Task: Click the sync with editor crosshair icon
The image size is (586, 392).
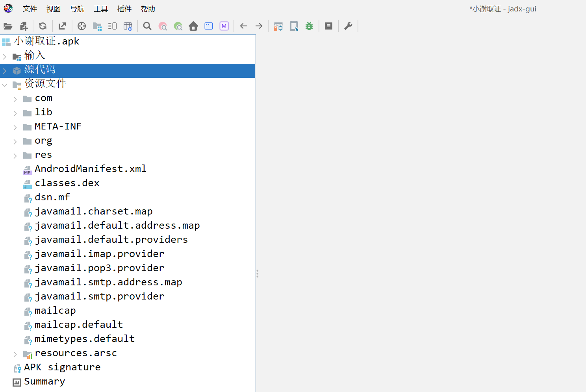Action: [x=82, y=26]
